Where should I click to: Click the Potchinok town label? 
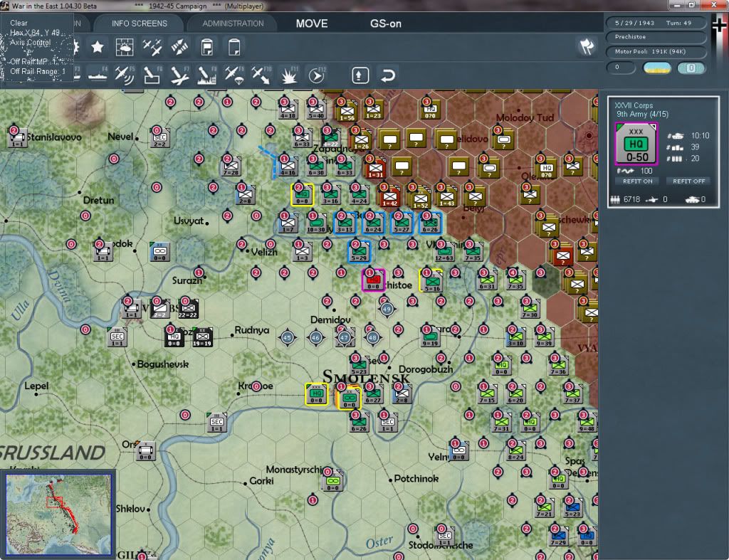pyautogui.click(x=416, y=479)
